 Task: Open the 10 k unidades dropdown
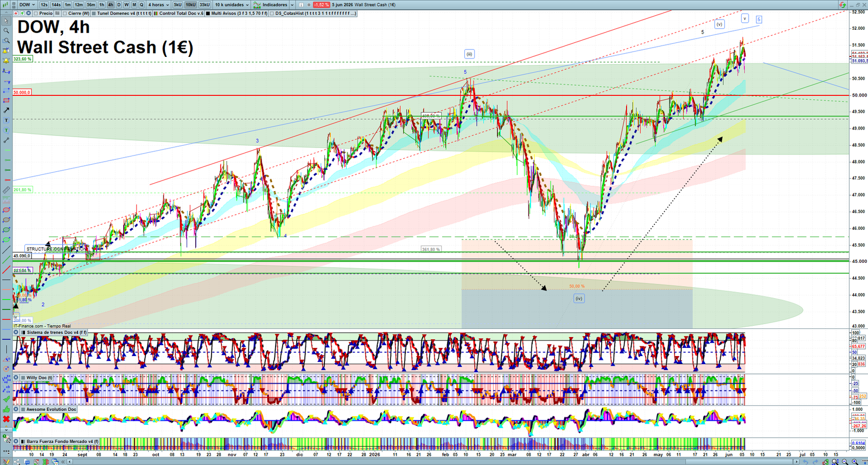coord(232,4)
